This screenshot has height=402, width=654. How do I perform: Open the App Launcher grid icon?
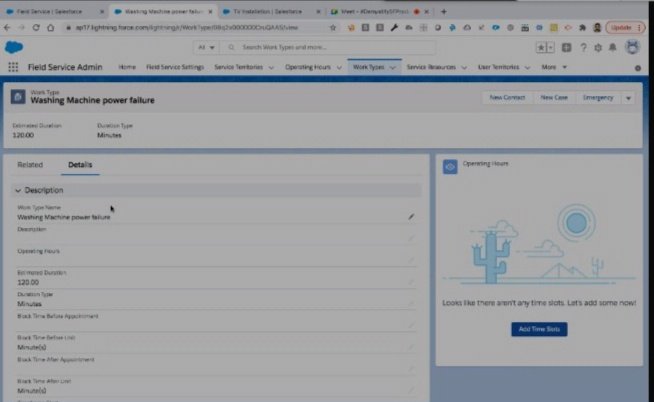[x=13, y=67]
